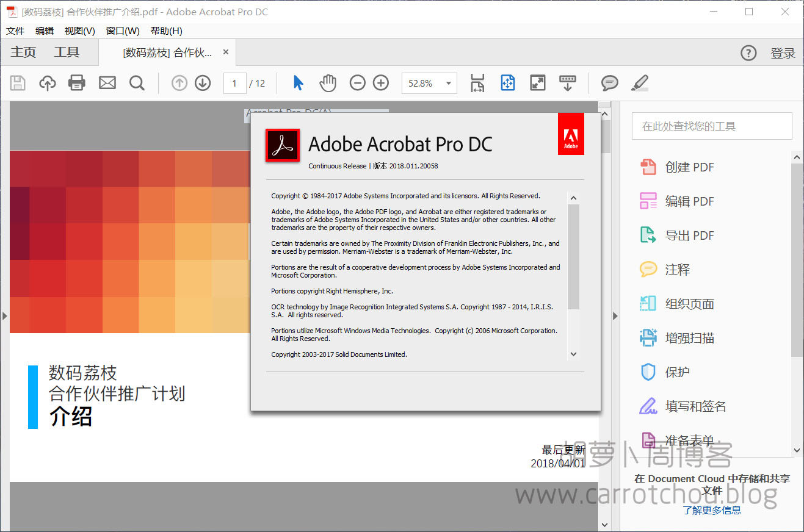Click the Prepare Form tool icon

648,440
